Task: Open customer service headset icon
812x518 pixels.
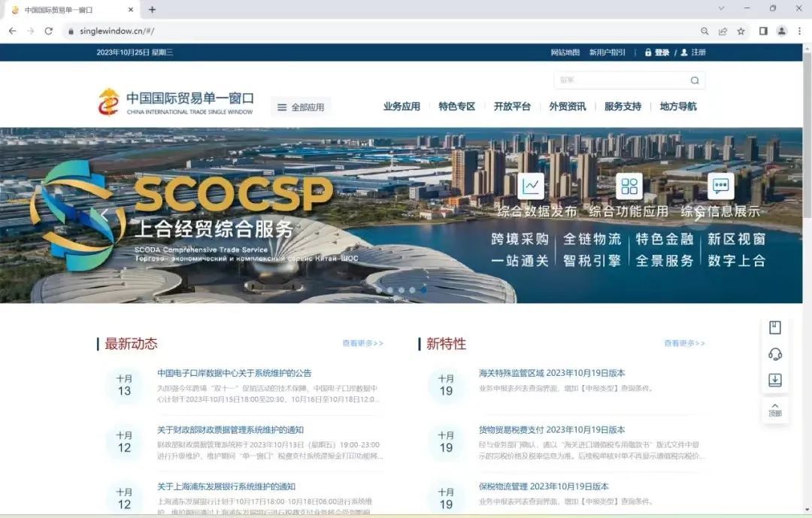Action: [775, 354]
